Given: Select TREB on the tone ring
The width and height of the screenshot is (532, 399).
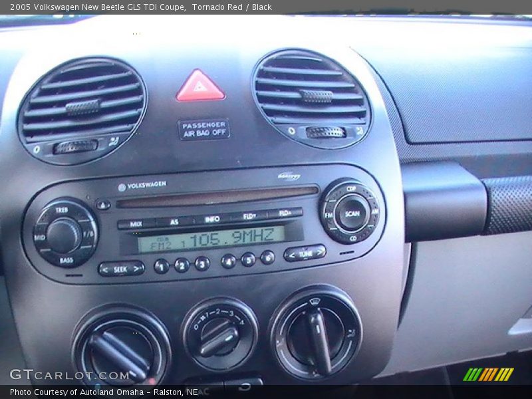Looking at the screenshot, I should coord(62,210).
